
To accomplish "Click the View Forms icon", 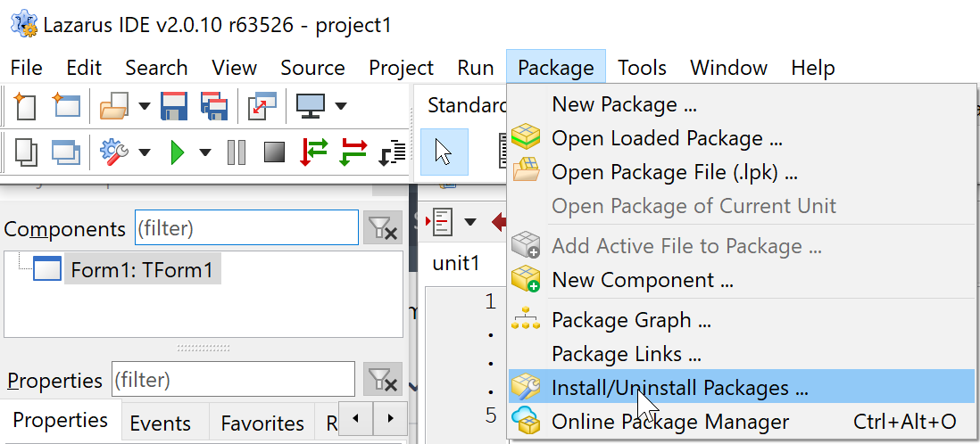I will (x=66, y=152).
